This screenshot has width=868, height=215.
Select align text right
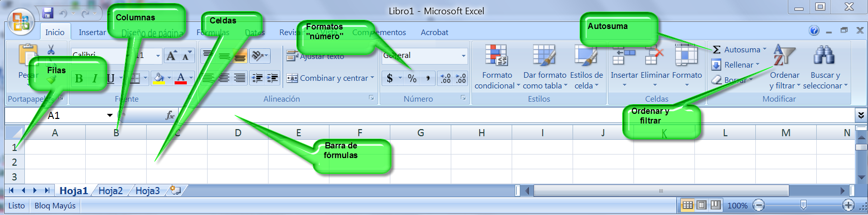(240, 78)
